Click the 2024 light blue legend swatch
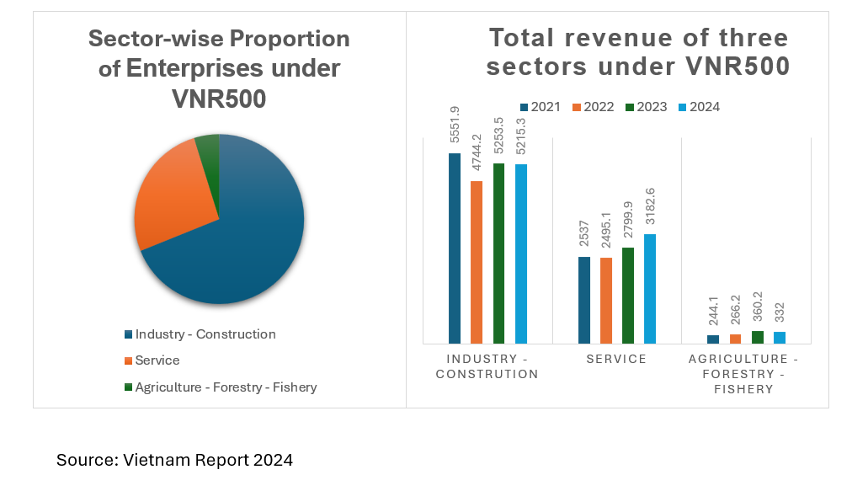This screenshot has width=868, height=491. pyautogui.click(x=684, y=107)
